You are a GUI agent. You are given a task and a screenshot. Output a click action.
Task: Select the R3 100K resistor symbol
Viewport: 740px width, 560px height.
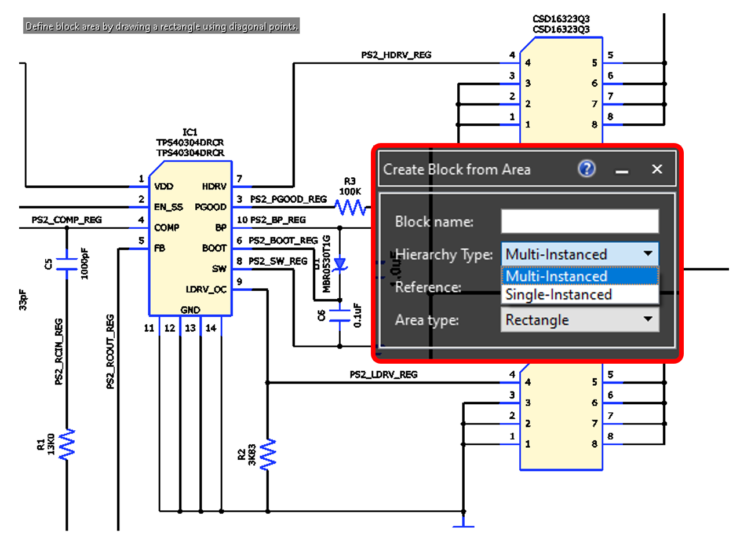pyautogui.click(x=350, y=207)
